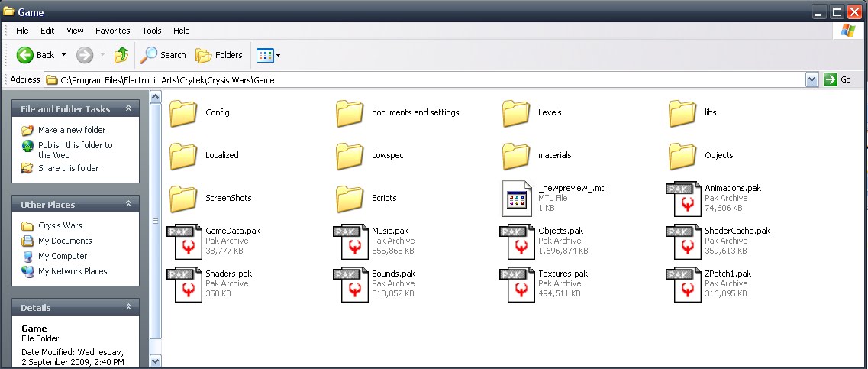
Task: Open the Levels folder icon
Action: tap(516, 113)
